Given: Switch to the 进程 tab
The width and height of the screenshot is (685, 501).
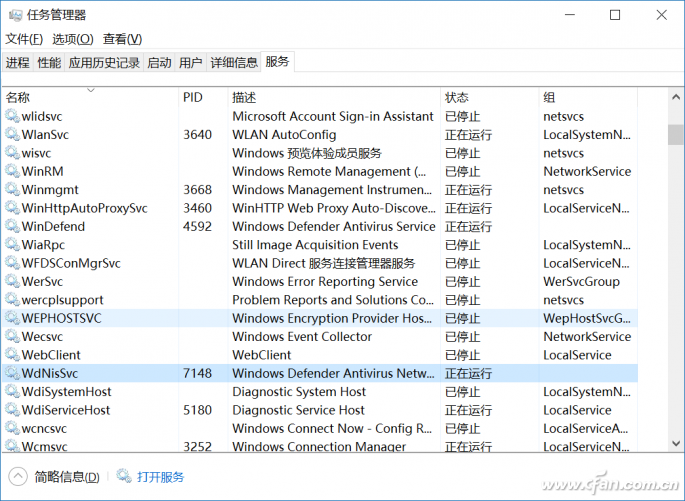Looking at the screenshot, I should coord(17,62).
